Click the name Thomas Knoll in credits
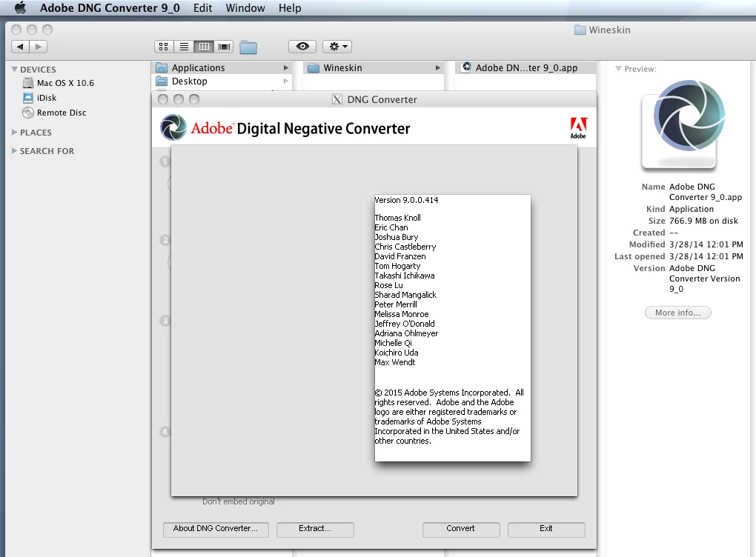Image resolution: width=756 pixels, height=557 pixels. point(398,218)
